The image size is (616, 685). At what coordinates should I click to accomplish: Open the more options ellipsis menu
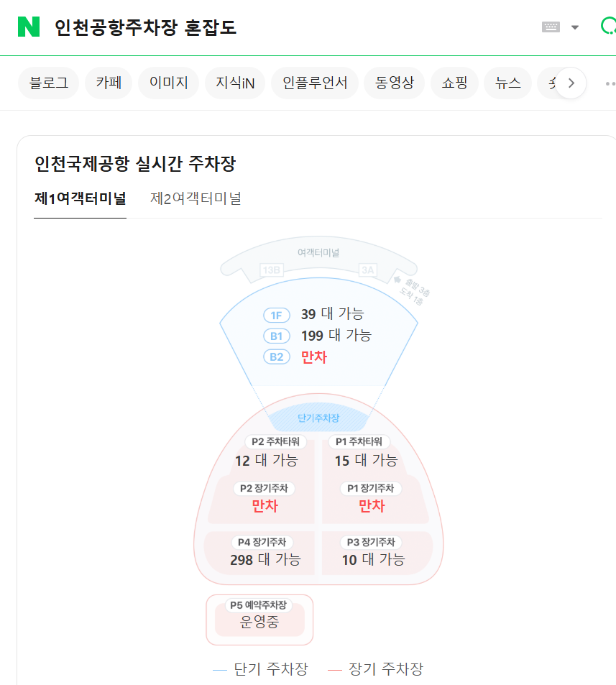610,83
